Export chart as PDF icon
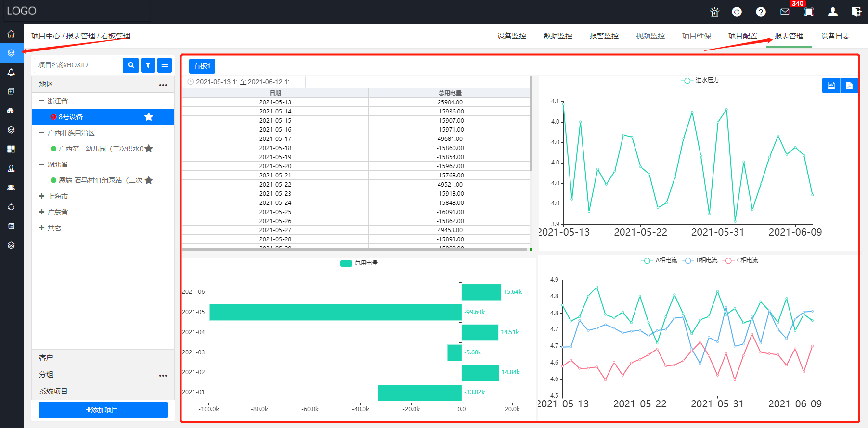 pyautogui.click(x=849, y=86)
